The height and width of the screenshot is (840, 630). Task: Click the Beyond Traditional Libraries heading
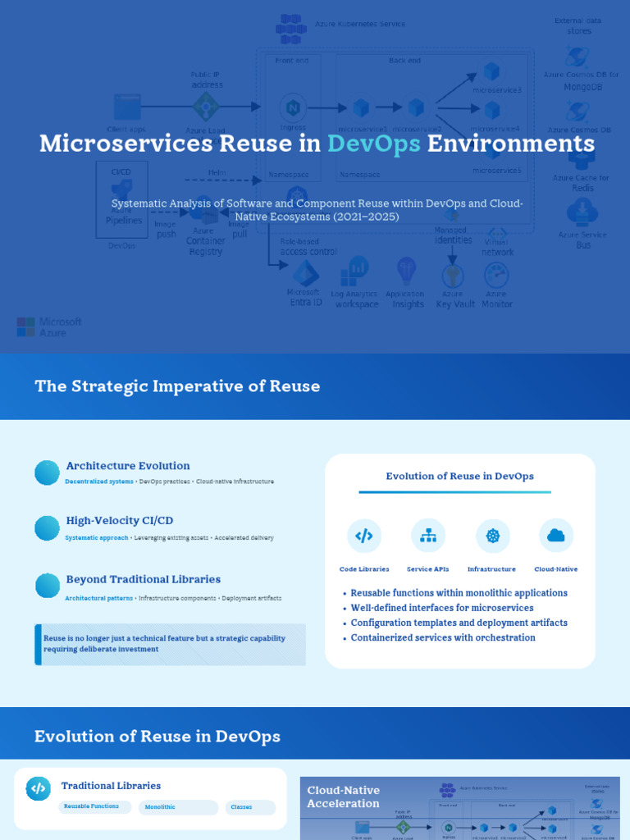143,580
